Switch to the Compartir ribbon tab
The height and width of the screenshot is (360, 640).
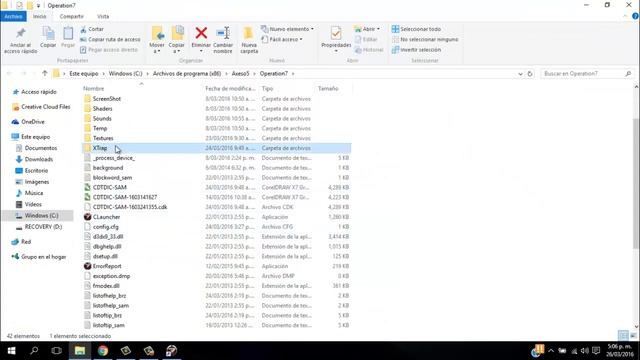[71, 17]
